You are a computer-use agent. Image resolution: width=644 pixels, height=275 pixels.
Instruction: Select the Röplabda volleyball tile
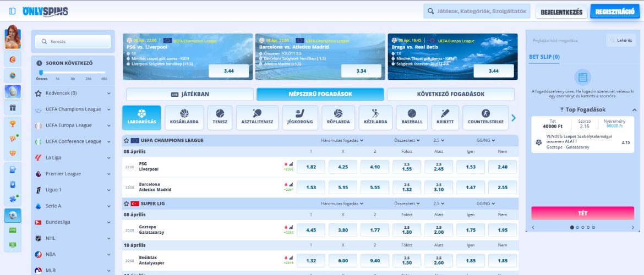point(338,117)
